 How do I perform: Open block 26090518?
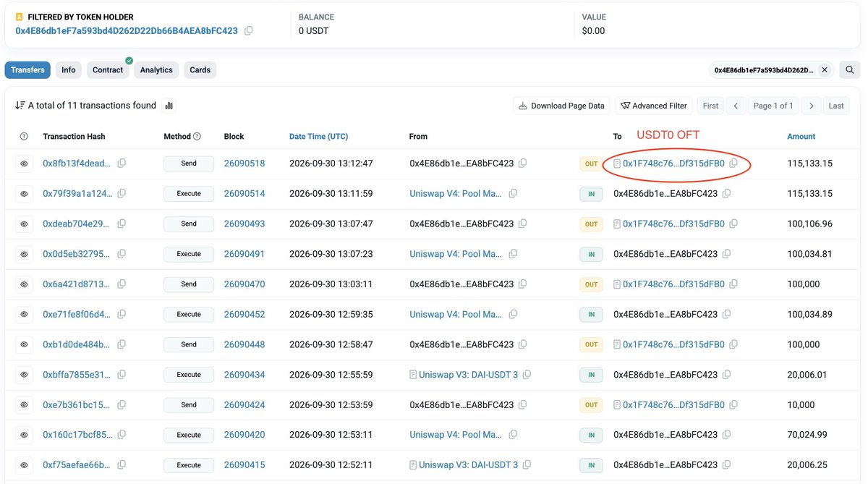click(x=244, y=164)
